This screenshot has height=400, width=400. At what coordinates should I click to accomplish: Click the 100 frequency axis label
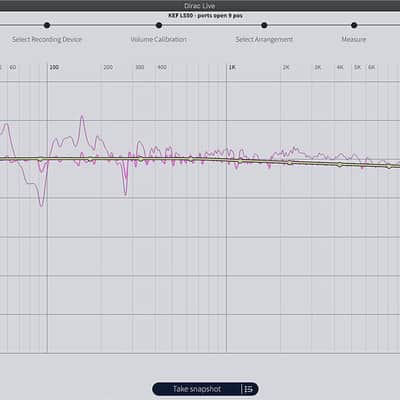tap(54, 67)
